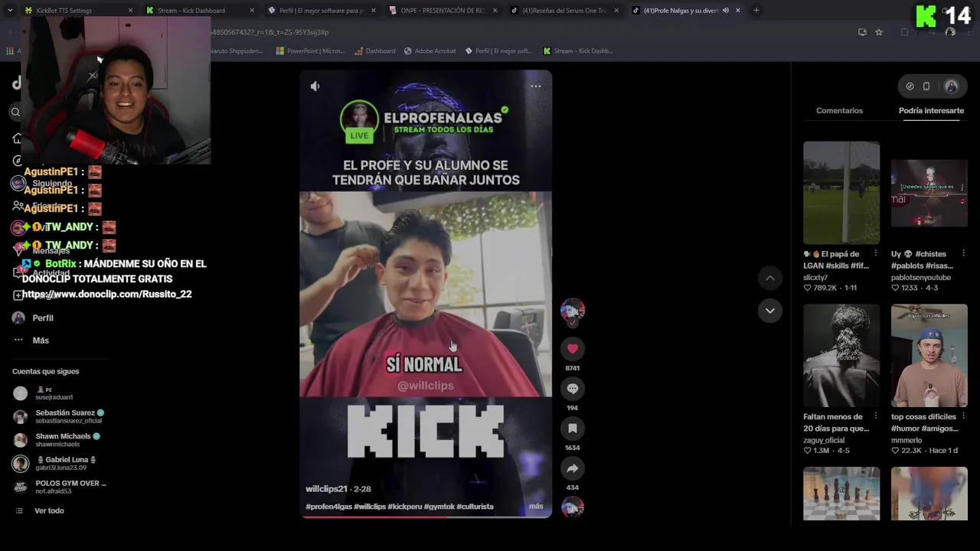The image size is (980, 551).
Task: Click the #profen4lgas hashtag in caption
Action: pos(328,507)
